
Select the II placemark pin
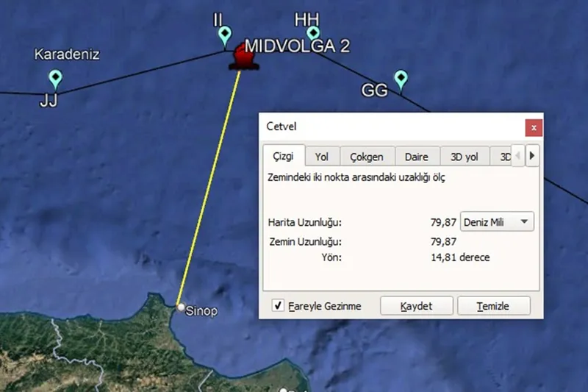point(226,35)
